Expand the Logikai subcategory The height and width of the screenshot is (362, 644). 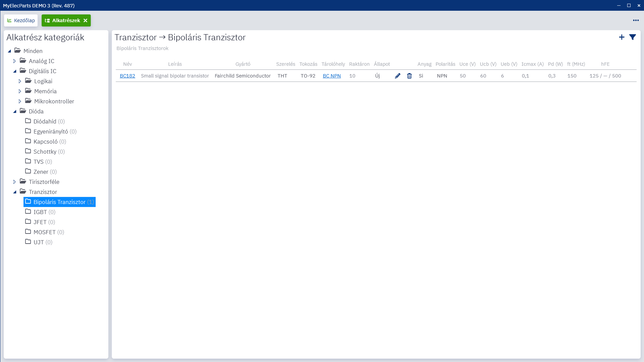coord(20,81)
